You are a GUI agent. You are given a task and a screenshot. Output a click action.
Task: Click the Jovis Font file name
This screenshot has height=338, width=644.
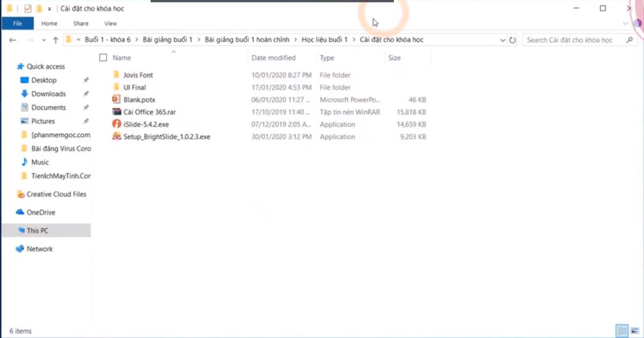(x=138, y=75)
